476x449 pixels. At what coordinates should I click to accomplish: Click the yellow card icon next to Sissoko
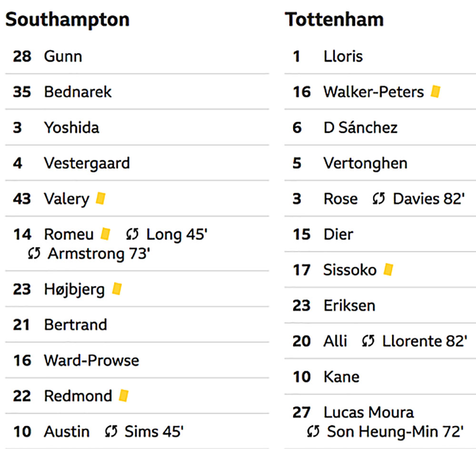(x=388, y=269)
